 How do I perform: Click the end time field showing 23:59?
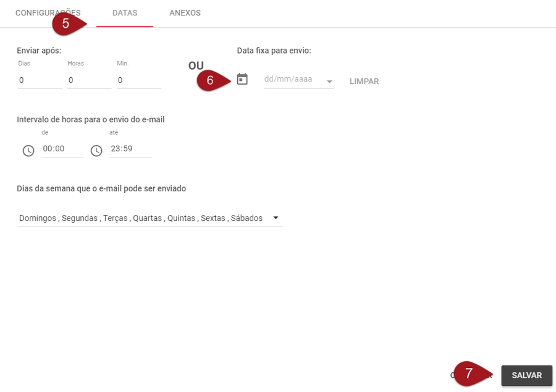tap(130, 149)
